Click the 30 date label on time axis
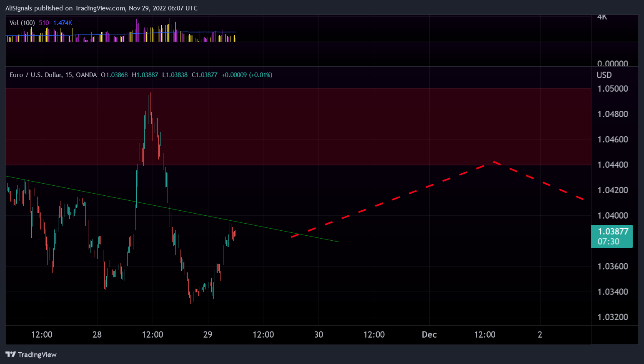644x364 pixels. tap(318, 335)
